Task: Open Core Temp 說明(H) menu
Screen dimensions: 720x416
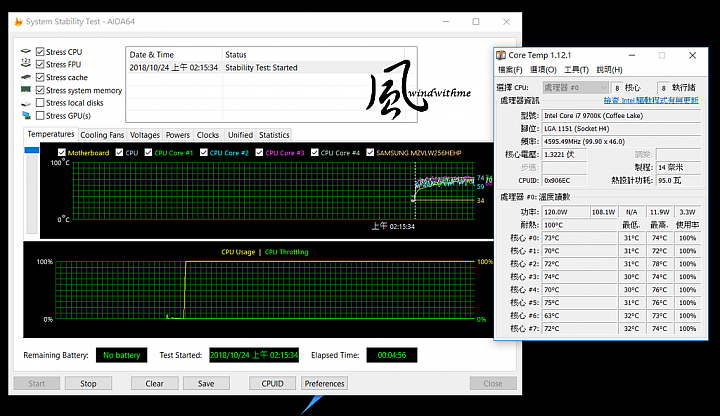Action: point(609,70)
